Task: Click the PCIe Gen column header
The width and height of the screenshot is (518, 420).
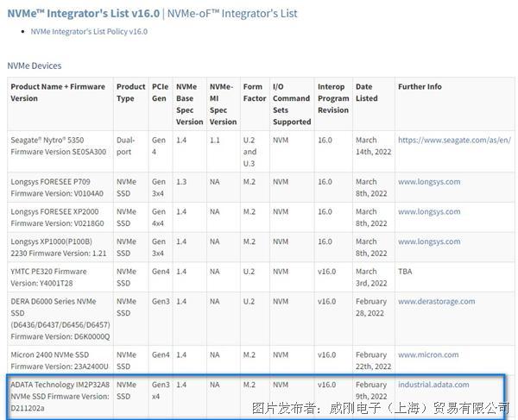Action: (161, 104)
